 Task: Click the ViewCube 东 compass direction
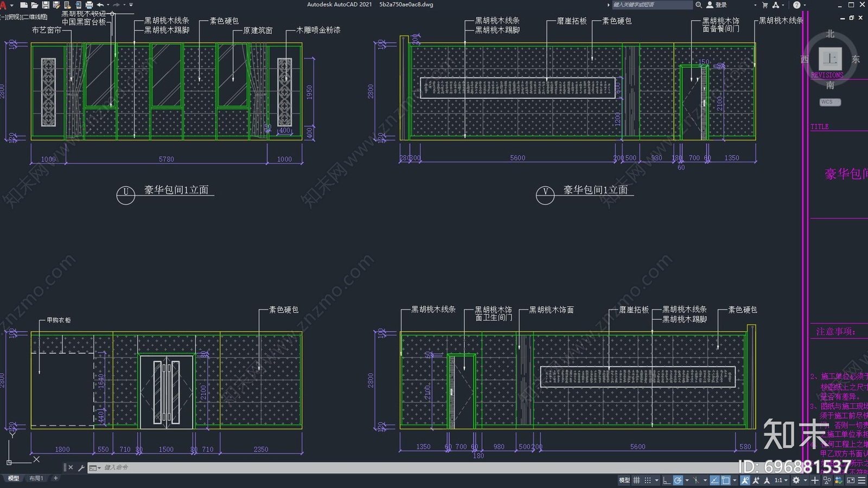[856, 59]
